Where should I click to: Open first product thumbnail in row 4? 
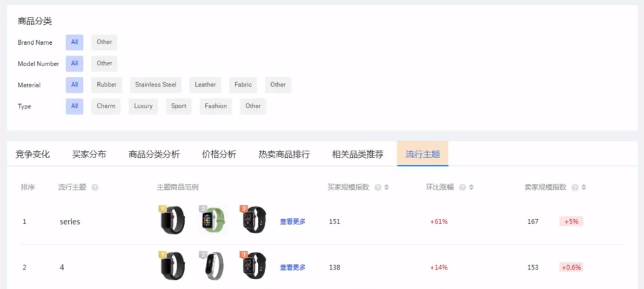(x=172, y=266)
